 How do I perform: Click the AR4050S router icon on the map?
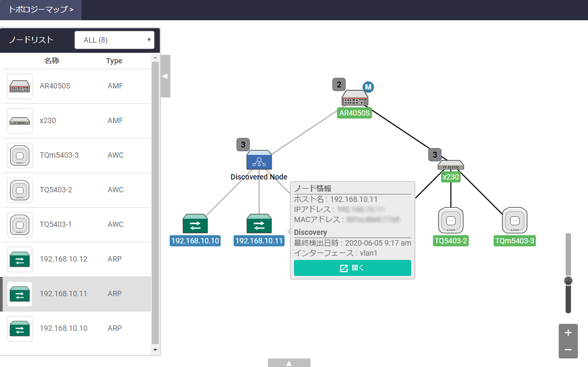(354, 99)
